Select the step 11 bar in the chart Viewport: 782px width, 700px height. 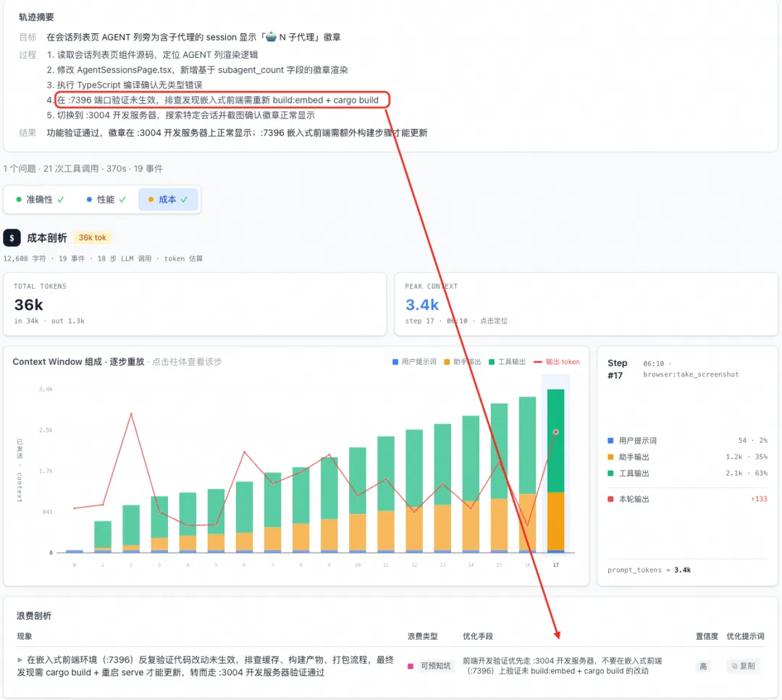(386, 494)
